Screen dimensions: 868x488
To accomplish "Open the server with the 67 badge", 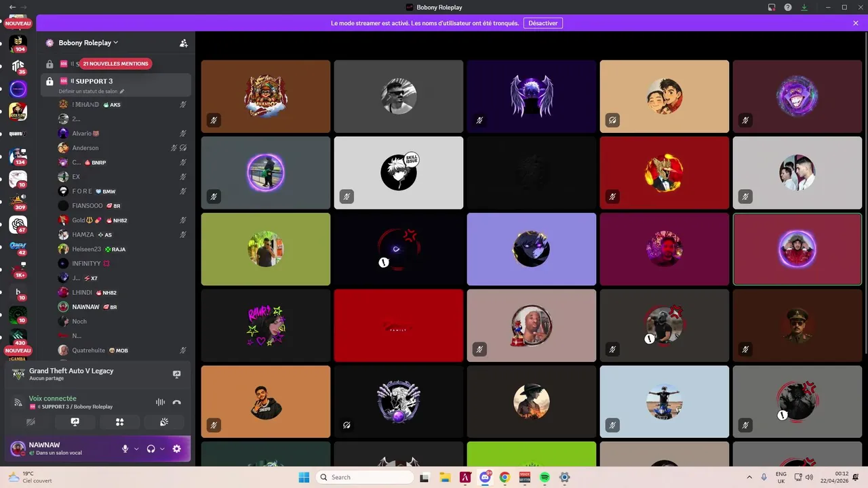I will coord(18,224).
